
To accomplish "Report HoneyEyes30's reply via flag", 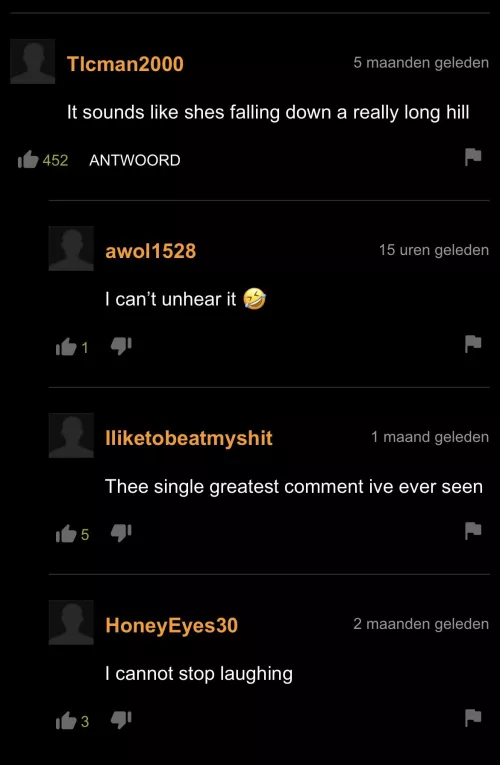I will click(x=473, y=718).
